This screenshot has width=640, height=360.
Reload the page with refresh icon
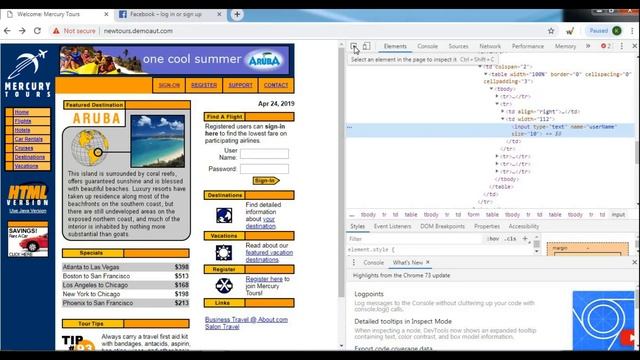coord(37,31)
